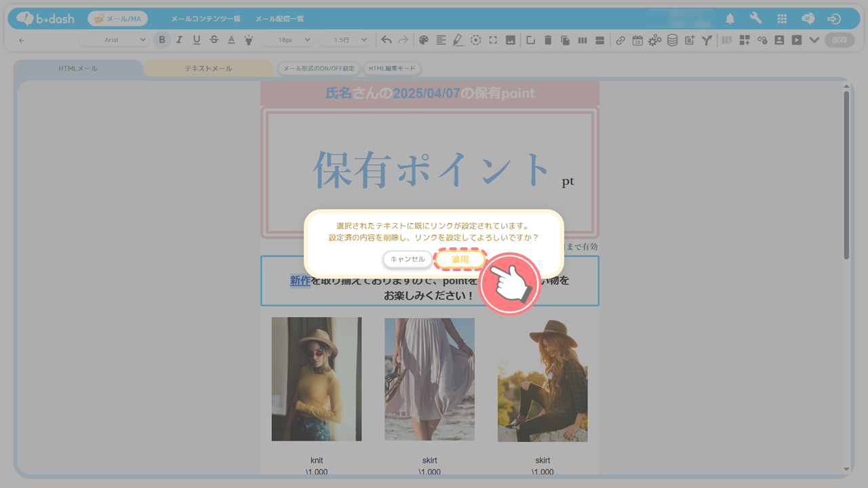Viewport: 868px width, 488px height.
Task: Open the Arial font dropdown
Action: click(114, 40)
